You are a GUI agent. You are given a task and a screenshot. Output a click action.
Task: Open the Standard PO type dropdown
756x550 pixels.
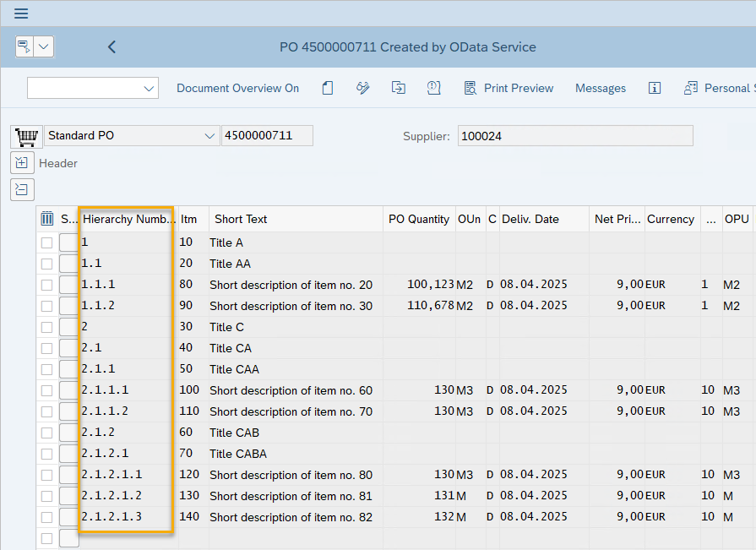pos(209,136)
